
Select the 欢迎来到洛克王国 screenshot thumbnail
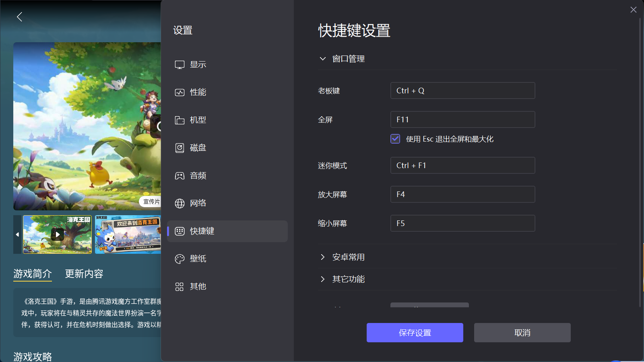click(128, 234)
